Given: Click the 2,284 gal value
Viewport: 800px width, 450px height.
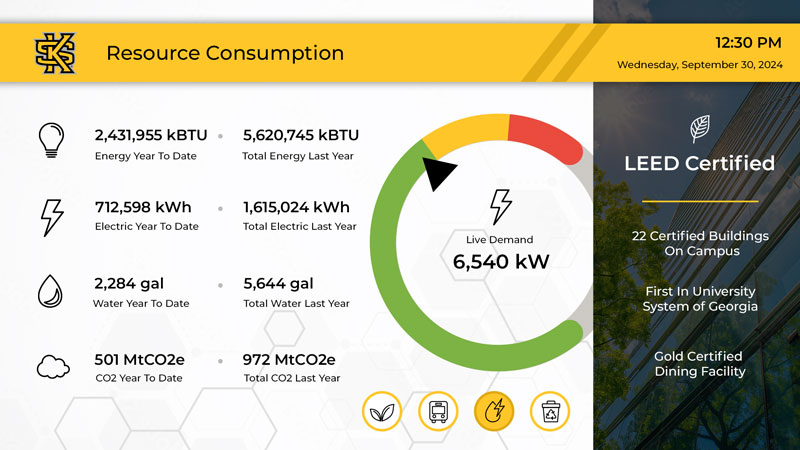Looking at the screenshot, I should coord(129,284).
